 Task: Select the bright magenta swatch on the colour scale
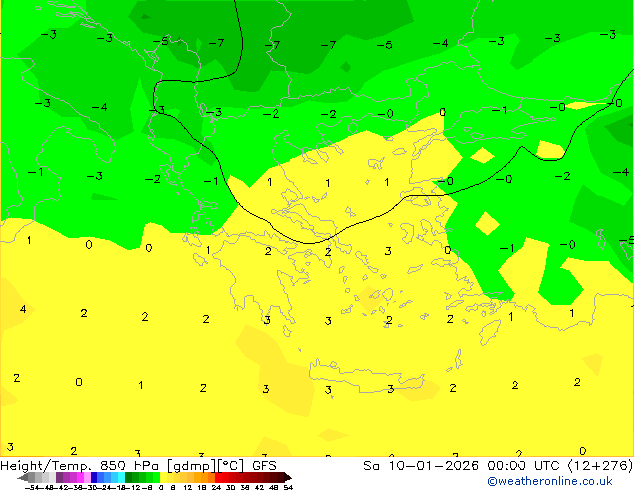(80, 477)
